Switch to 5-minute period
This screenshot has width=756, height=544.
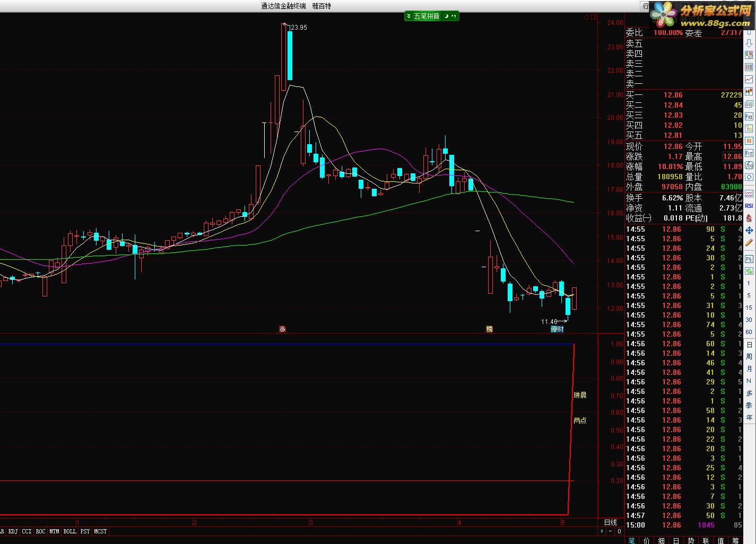(749, 296)
